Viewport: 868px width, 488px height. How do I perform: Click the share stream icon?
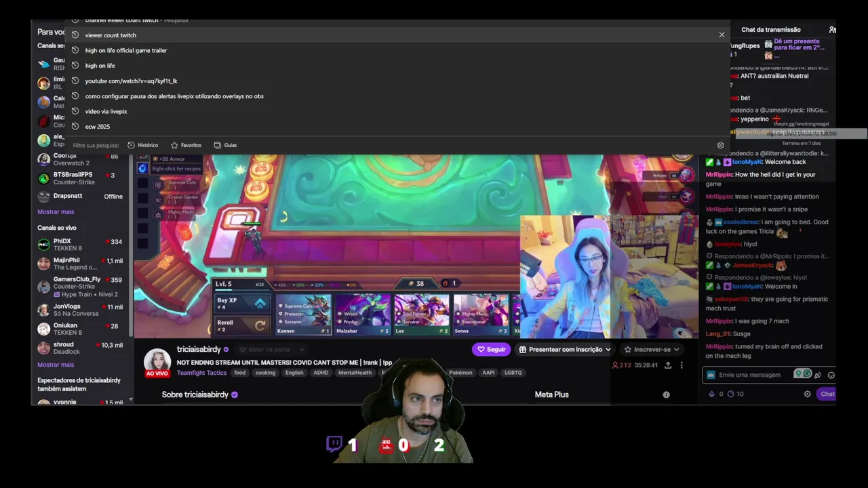click(x=668, y=365)
